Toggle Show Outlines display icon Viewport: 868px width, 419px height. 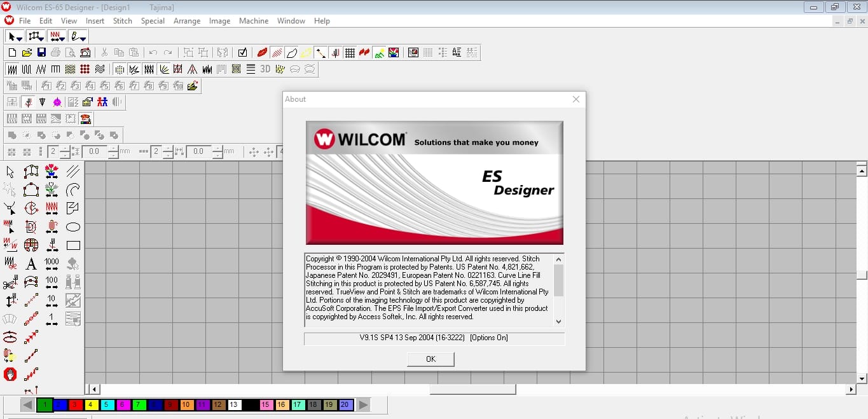pos(291,53)
